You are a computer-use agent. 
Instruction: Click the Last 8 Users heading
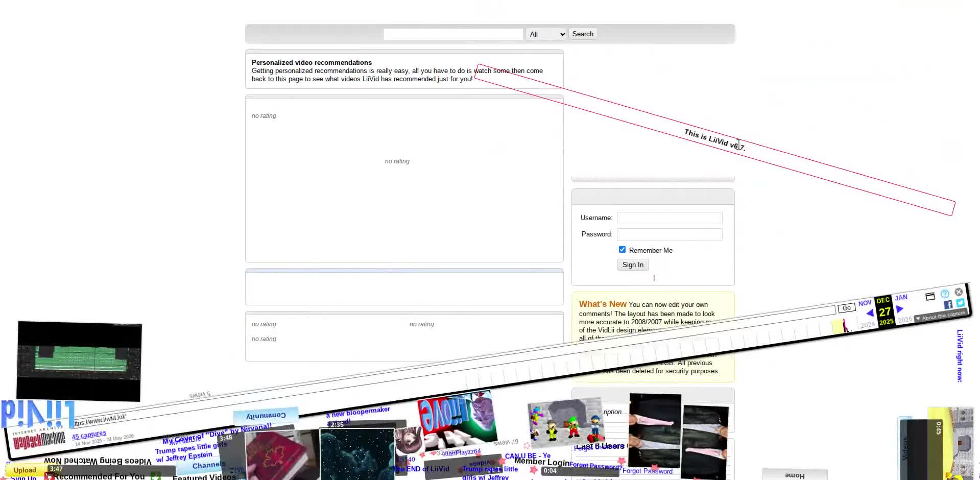coord(600,446)
